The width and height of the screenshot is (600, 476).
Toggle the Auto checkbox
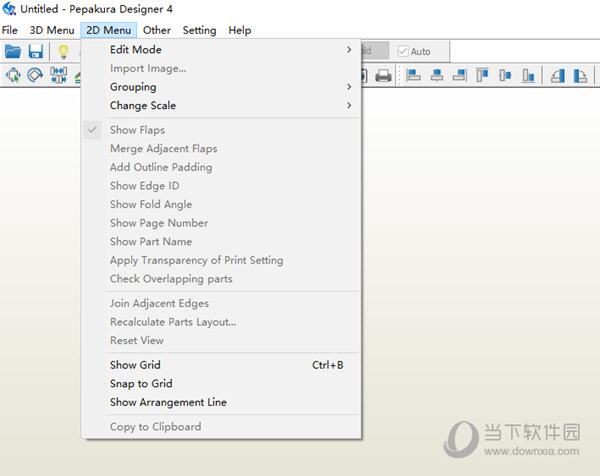click(x=403, y=51)
